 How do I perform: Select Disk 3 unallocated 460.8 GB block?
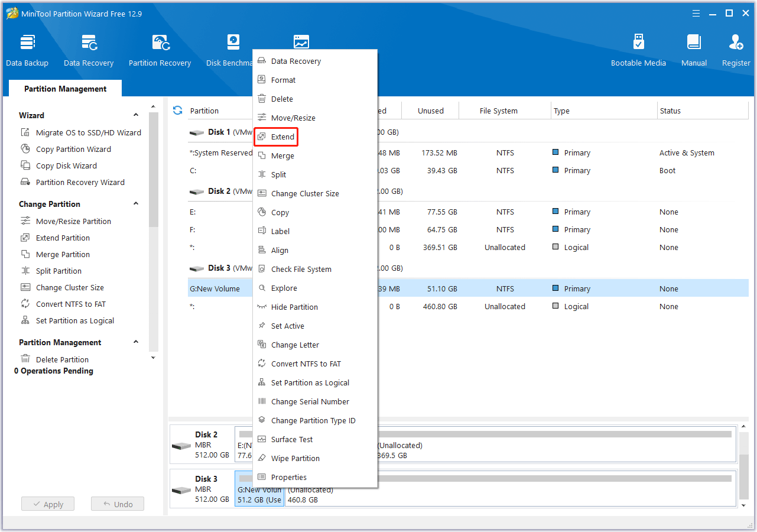pyautogui.click(x=511, y=489)
